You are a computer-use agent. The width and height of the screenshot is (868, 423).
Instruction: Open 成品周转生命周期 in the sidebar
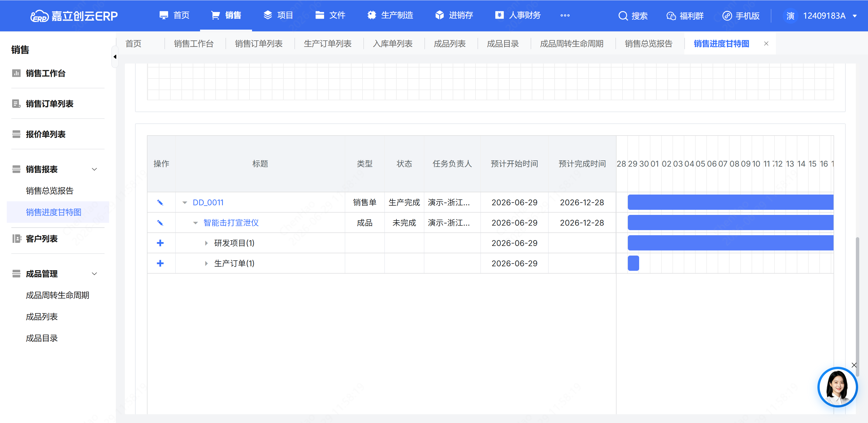58,295
